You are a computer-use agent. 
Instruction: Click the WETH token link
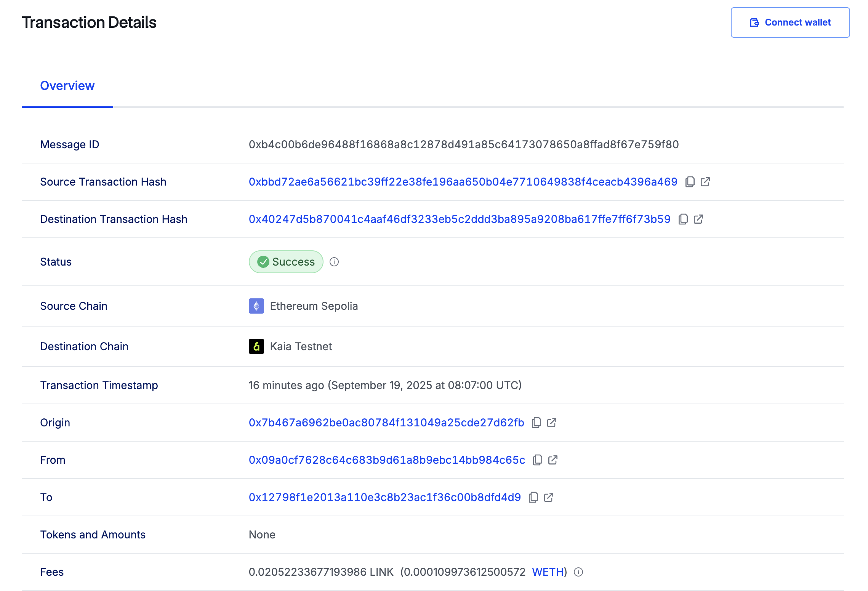coord(548,572)
